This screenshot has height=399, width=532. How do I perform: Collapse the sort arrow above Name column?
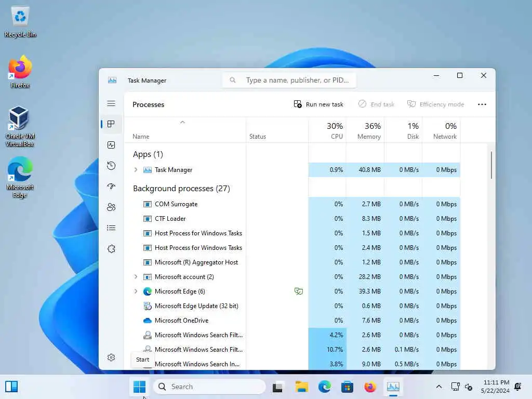(x=182, y=122)
